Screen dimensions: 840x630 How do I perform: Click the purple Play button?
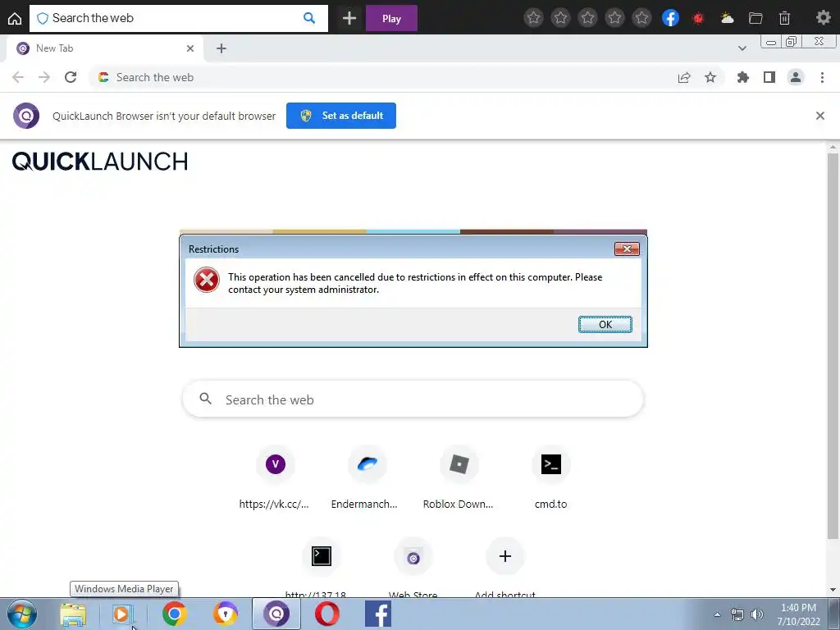391,18
